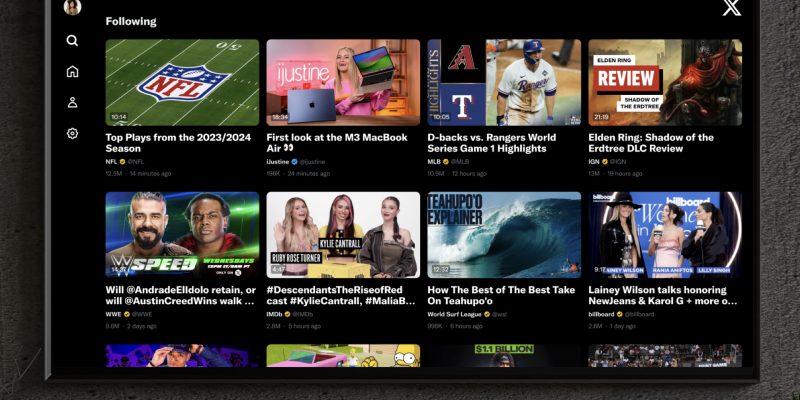Click the NFL channel name
This screenshot has width=800, height=400.
click(111, 162)
